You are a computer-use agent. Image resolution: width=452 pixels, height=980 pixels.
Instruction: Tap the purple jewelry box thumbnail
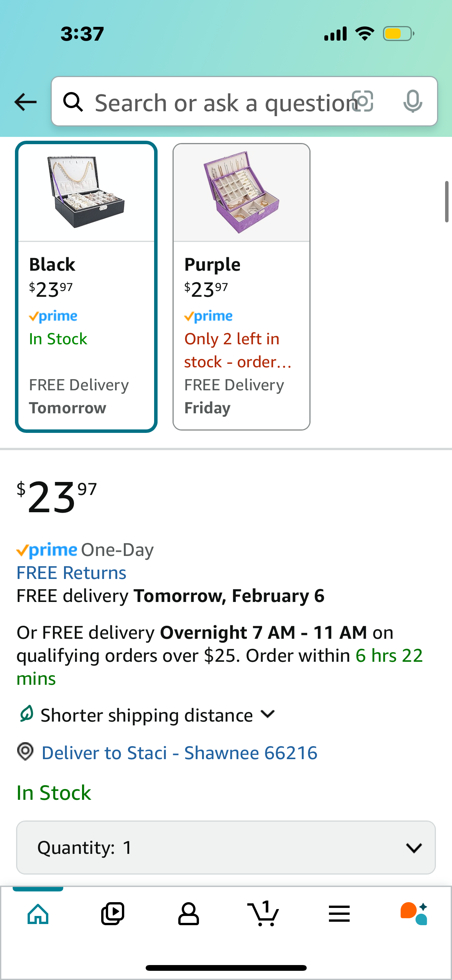[242, 192]
